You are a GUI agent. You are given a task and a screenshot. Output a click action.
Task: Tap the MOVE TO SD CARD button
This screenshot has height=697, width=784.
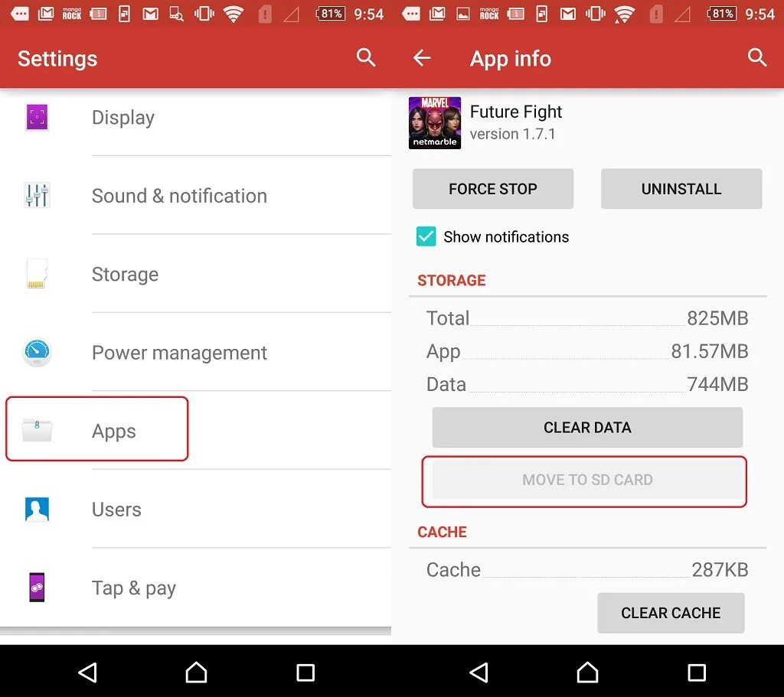587,480
